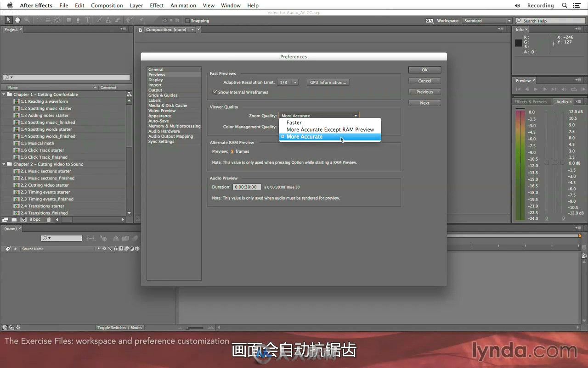Click the Spotlight search icon
The image size is (588, 368).
pos(565,6)
